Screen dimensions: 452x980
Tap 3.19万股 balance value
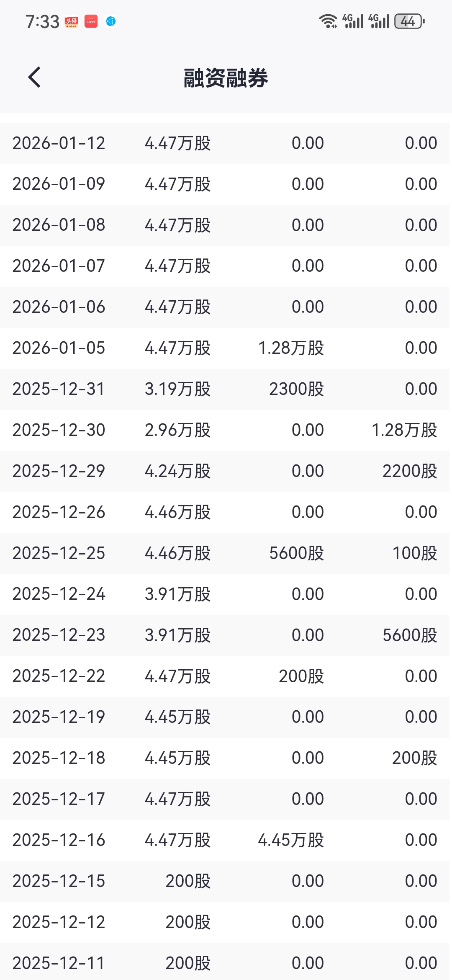pyautogui.click(x=177, y=389)
